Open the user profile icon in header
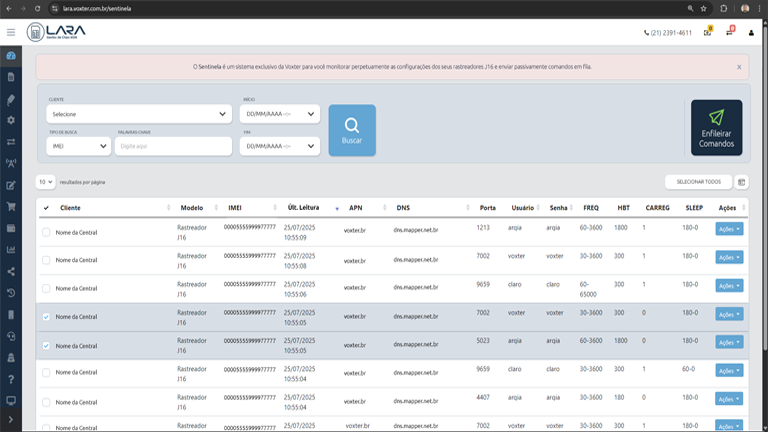The width and height of the screenshot is (768, 432). click(751, 33)
